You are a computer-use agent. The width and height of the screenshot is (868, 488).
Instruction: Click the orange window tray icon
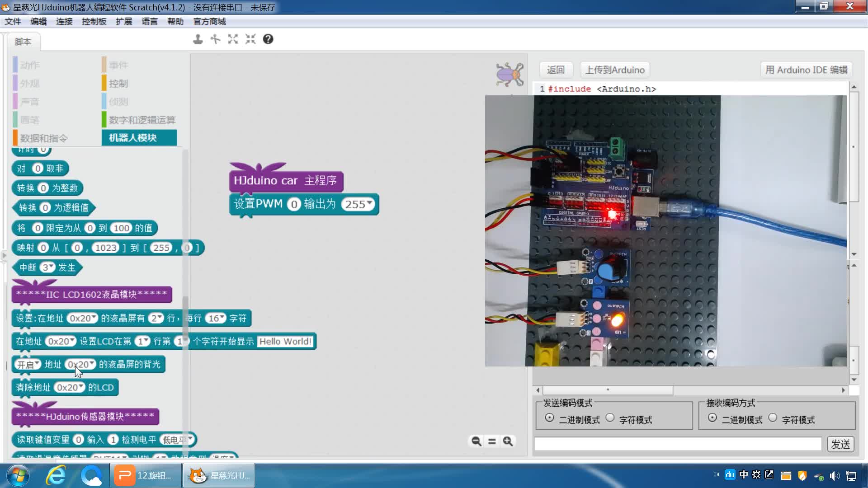(x=786, y=476)
